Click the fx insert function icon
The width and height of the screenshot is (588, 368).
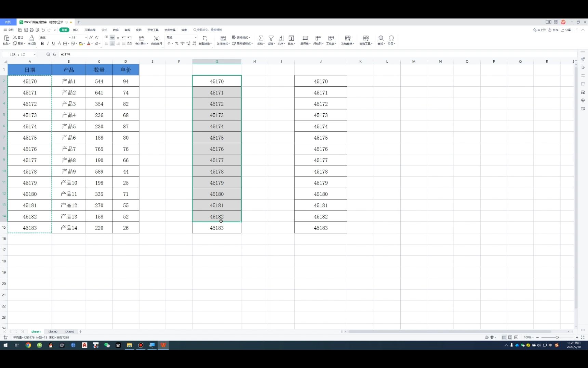(54, 54)
